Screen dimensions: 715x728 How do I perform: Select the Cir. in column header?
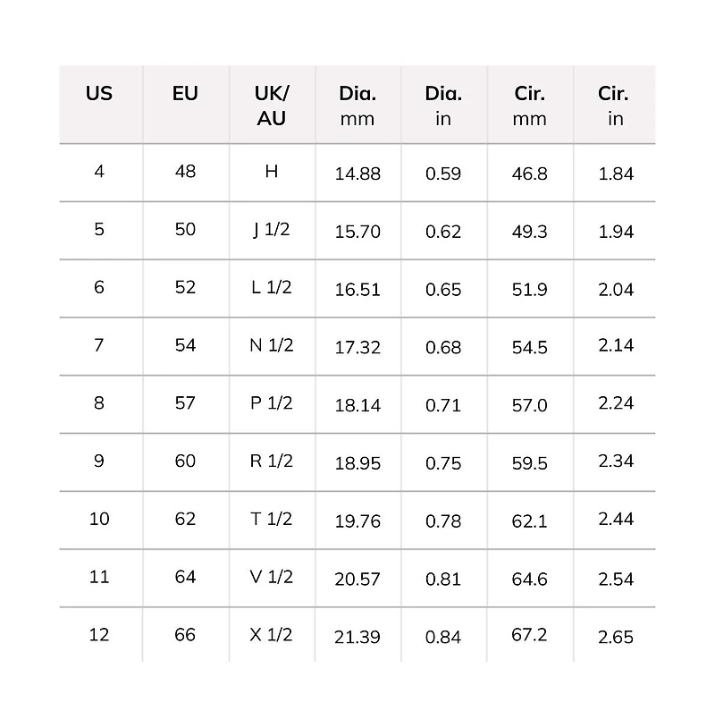pyautogui.click(x=615, y=105)
